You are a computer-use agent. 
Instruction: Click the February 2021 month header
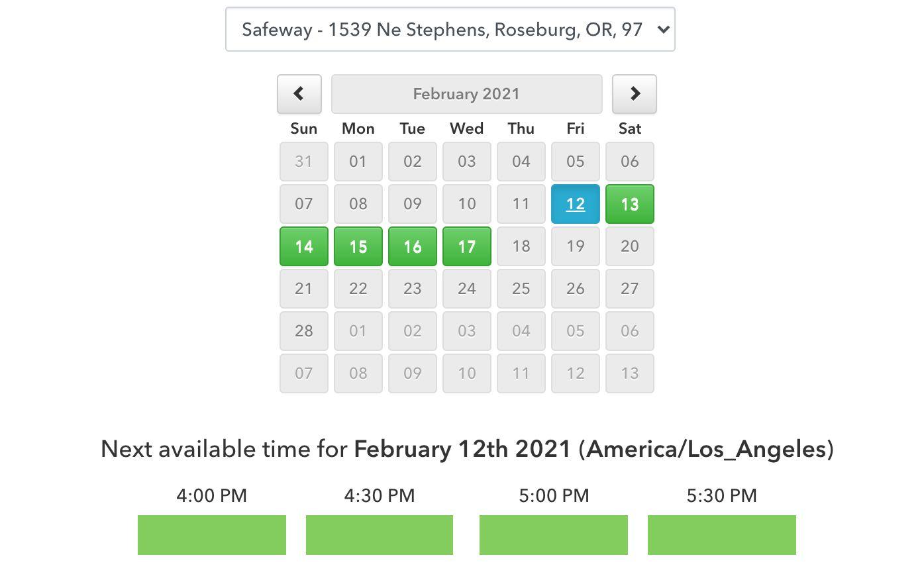pos(466,94)
